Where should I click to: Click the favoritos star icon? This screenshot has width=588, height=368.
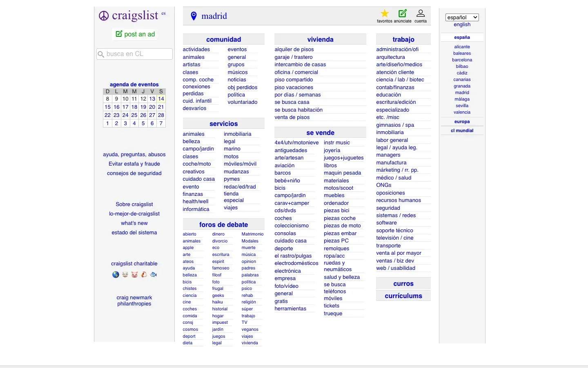pyautogui.click(x=384, y=13)
